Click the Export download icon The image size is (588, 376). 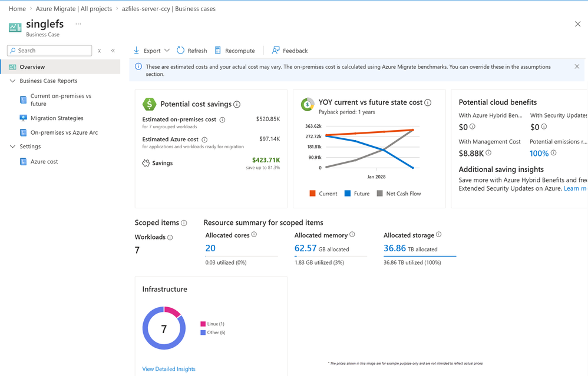pos(137,51)
